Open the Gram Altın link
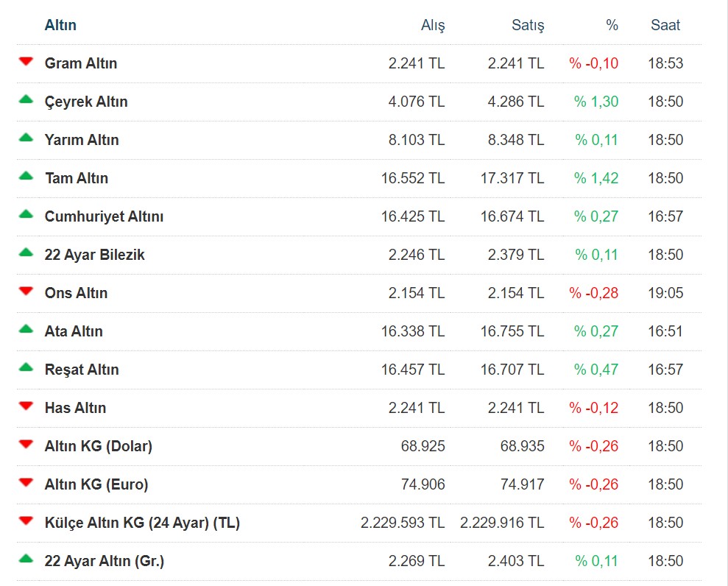Viewport: 728px width, 586px height. click(81, 63)
